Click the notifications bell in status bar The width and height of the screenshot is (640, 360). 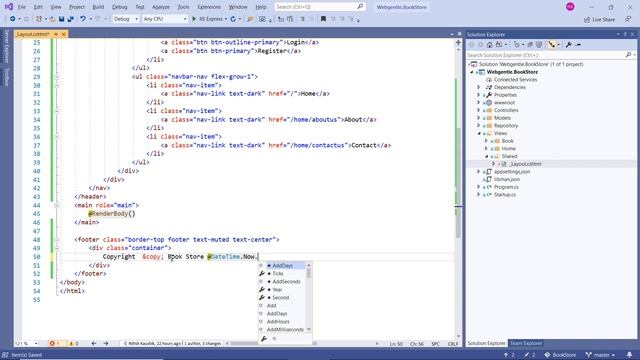pos(629,355)
